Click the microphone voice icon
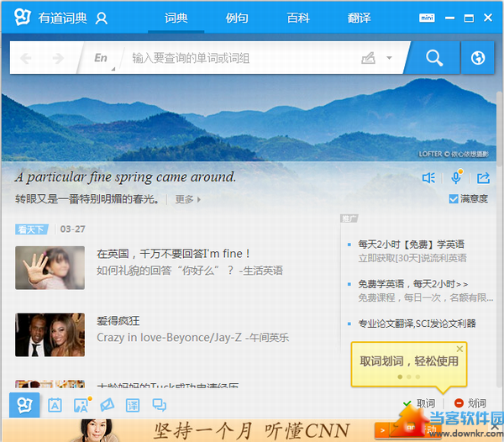Viewport: 504px width, 442px height. click(x=456, y=177)
